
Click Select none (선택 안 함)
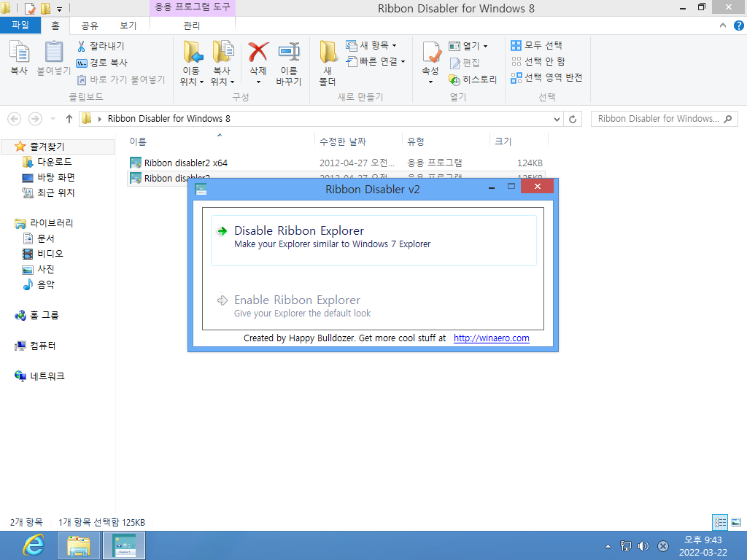[538, 61]
